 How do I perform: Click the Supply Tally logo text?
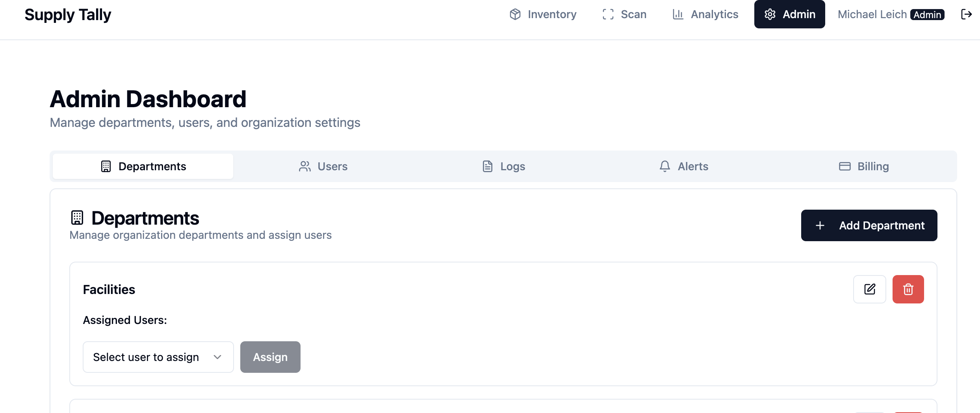pyautogui.click(x=68, y=14)
